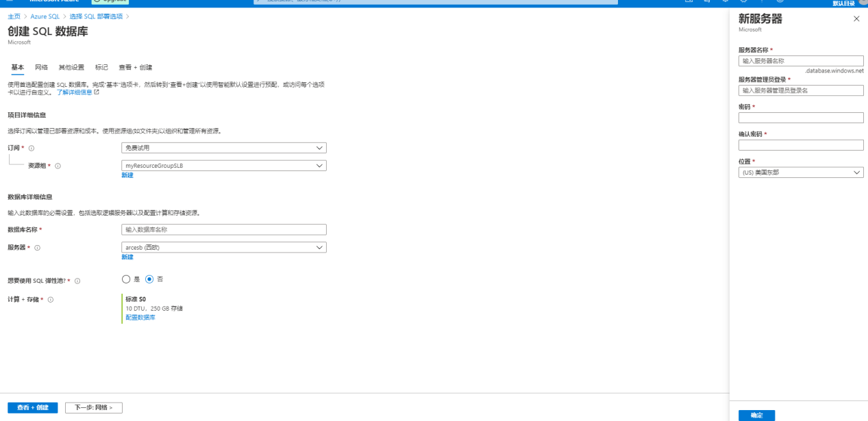
Task: Click the 确认密码 field
Action: click(801, 145)
